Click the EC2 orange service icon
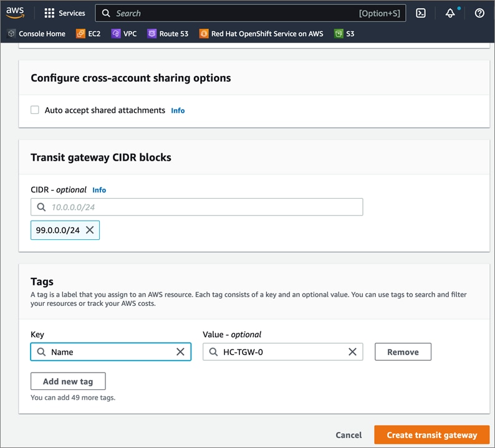The width and height of the screenshot is (495, 448). click(x=80, y=34)
